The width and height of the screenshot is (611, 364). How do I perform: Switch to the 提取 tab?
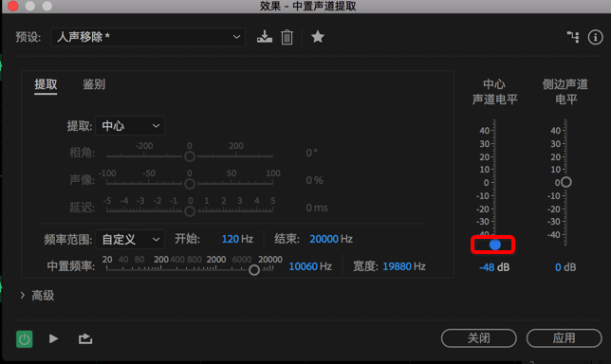46,84
